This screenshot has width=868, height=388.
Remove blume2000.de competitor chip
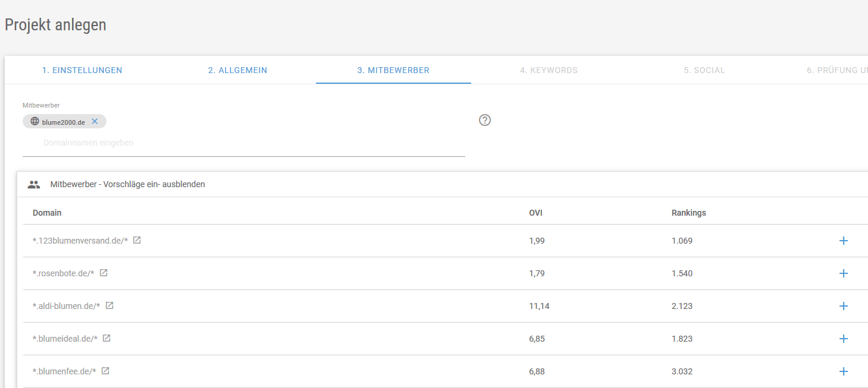pos(95,121)
